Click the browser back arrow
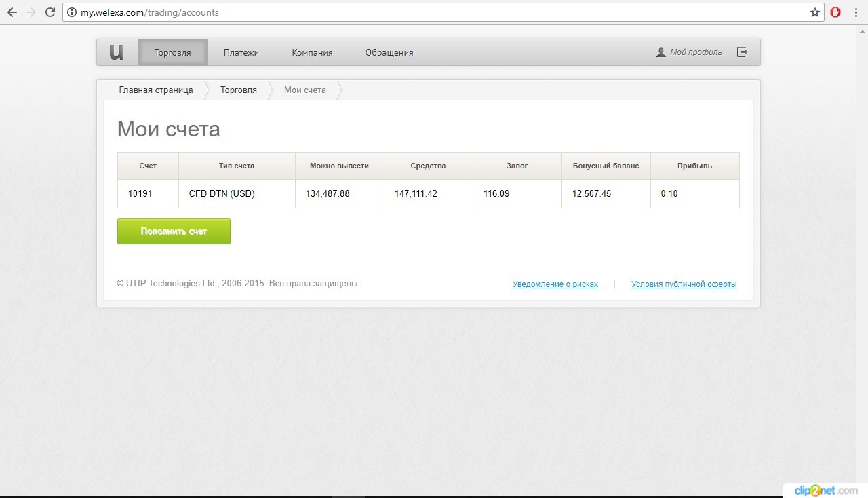 point(12,12)
